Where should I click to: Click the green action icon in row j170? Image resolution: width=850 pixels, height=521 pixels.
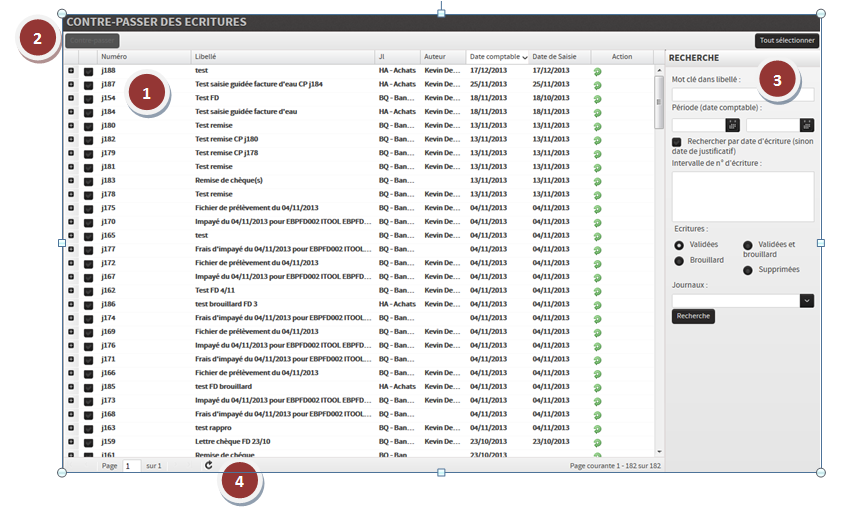(597, 223)
